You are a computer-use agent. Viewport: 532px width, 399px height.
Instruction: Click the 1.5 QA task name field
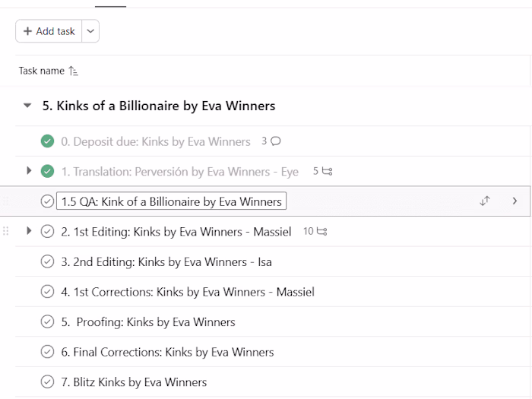click(x=172, y=201)
